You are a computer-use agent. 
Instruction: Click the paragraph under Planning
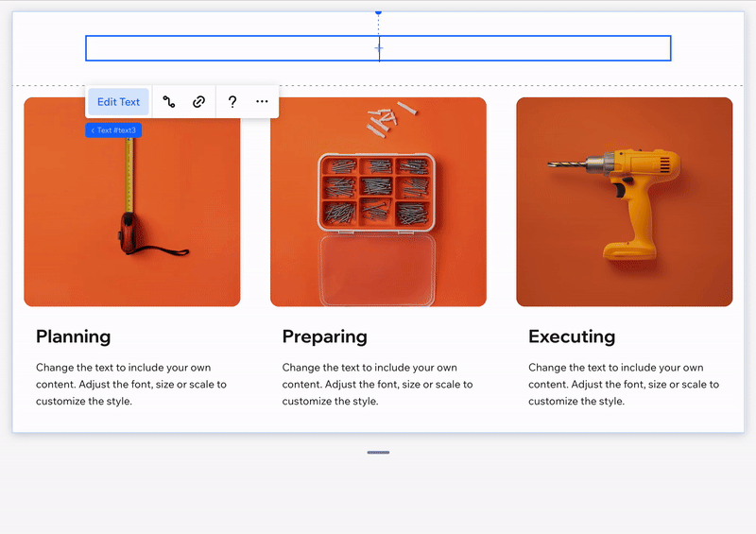click(x=131, y=385)
